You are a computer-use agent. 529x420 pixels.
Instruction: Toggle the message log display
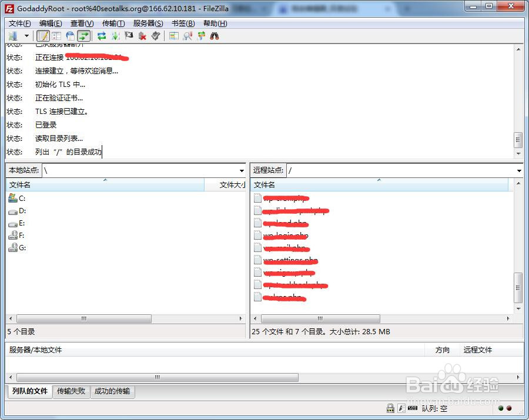[x=43, y=36]
